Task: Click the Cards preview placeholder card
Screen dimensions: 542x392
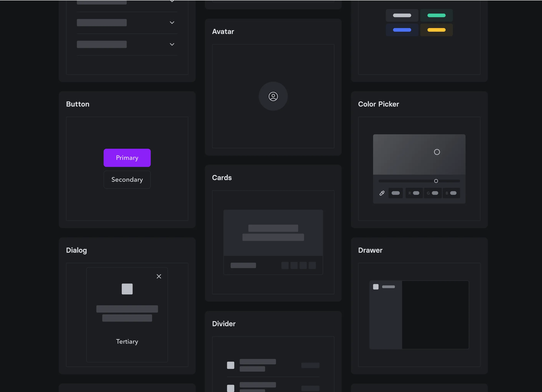Action: (273, 242)
